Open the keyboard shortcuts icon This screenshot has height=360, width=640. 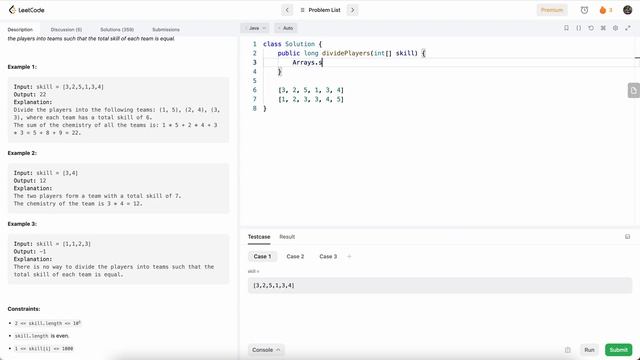click(x=603, y=28)
